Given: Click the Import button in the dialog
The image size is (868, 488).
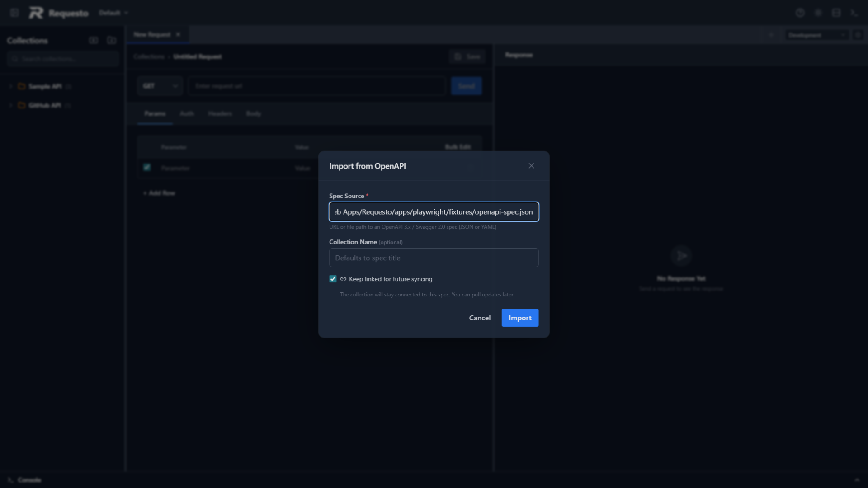Looking at the screenshot, I should [520, 318].
